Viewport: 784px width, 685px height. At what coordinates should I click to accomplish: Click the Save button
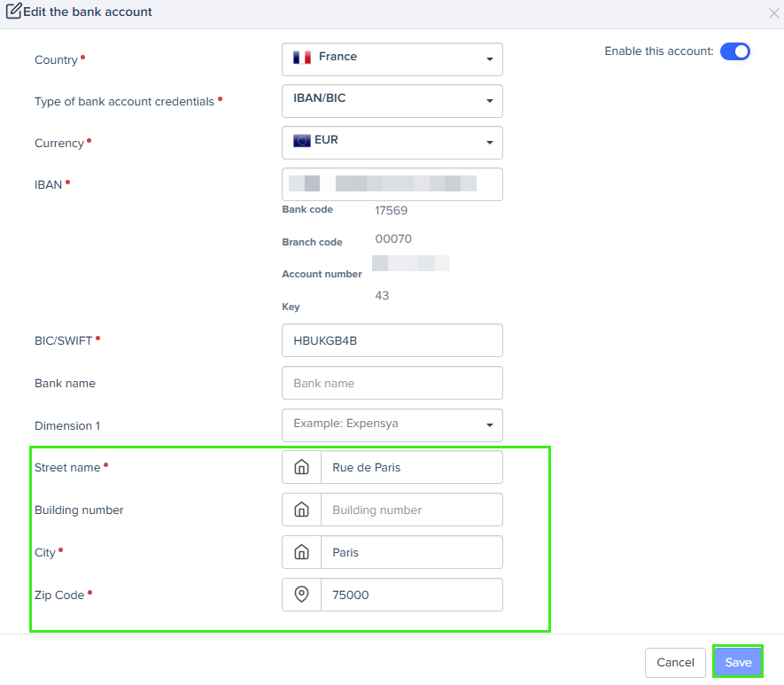click(x=738, y=663)
